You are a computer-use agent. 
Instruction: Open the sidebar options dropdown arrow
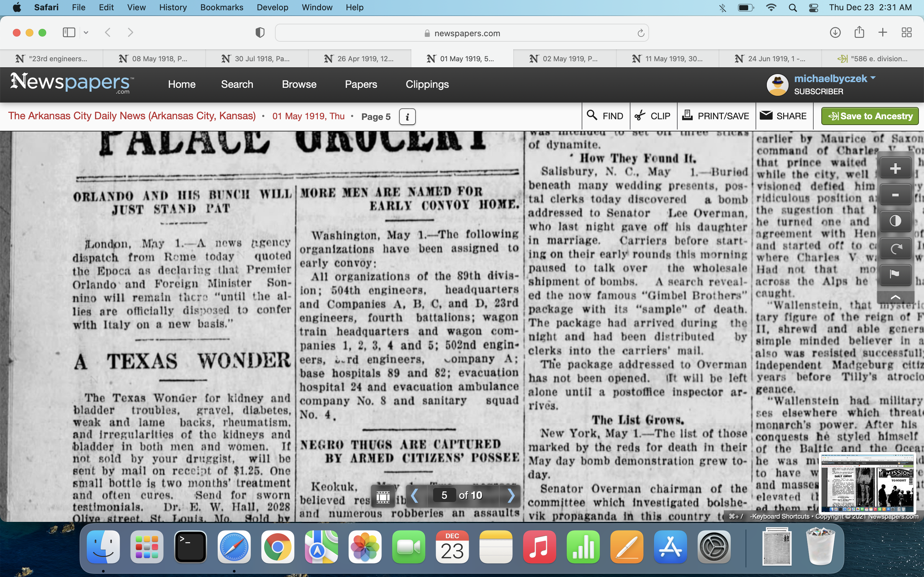pos(86,32)
